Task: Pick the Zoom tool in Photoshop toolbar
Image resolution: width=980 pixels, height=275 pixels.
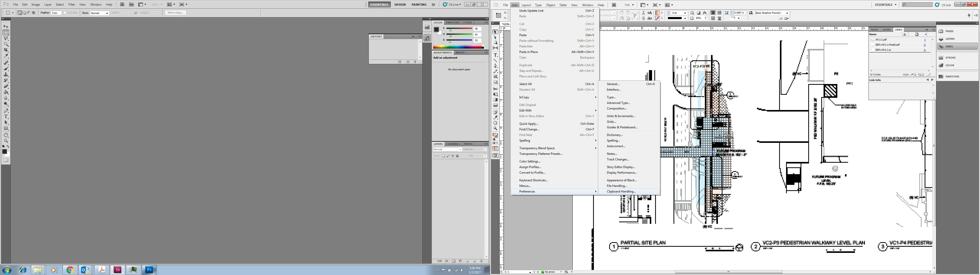Action: [6, 141]
